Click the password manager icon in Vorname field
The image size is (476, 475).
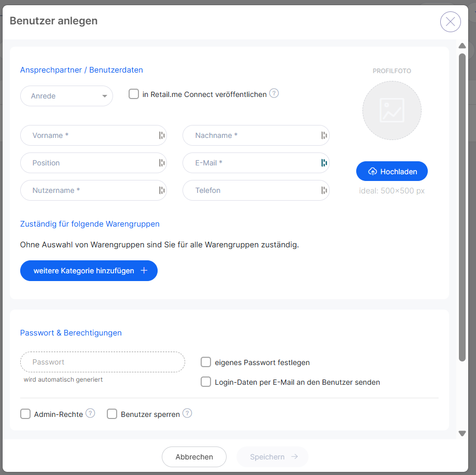click(x=162, y=135)
